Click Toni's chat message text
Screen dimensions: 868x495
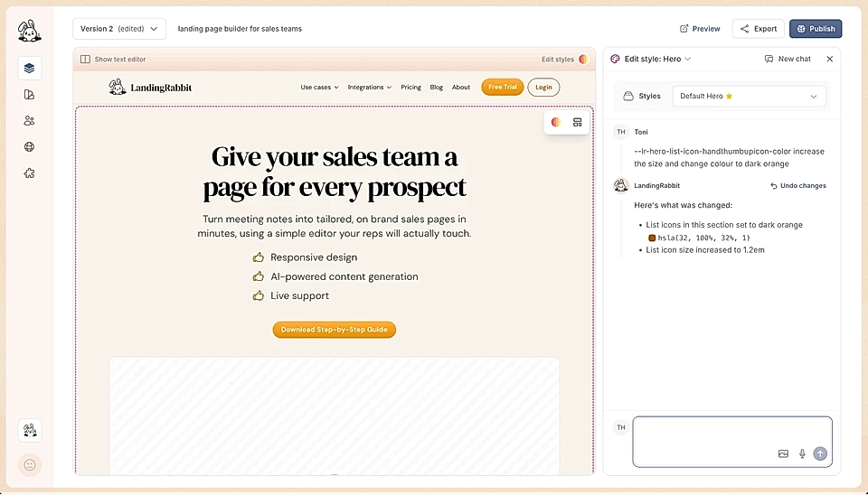pos(729,158)
